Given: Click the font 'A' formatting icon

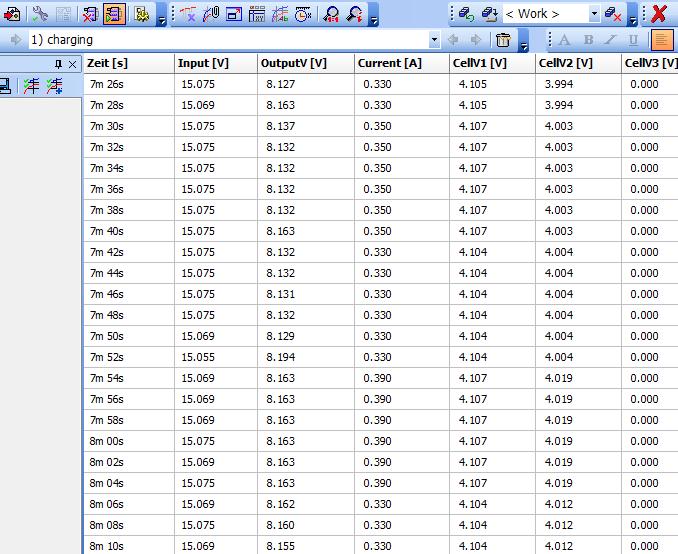Looking at the screenshot, I should pos(564,40).
